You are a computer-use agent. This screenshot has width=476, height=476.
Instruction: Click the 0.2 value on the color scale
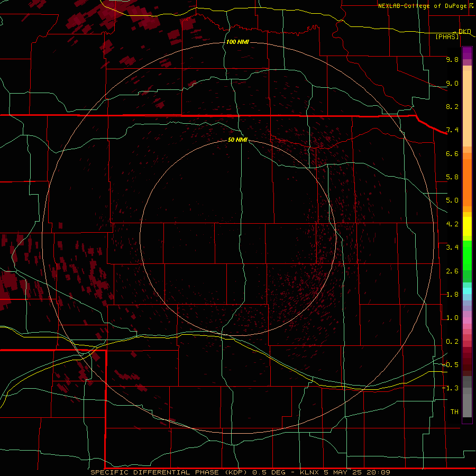[x=452, y=342]
